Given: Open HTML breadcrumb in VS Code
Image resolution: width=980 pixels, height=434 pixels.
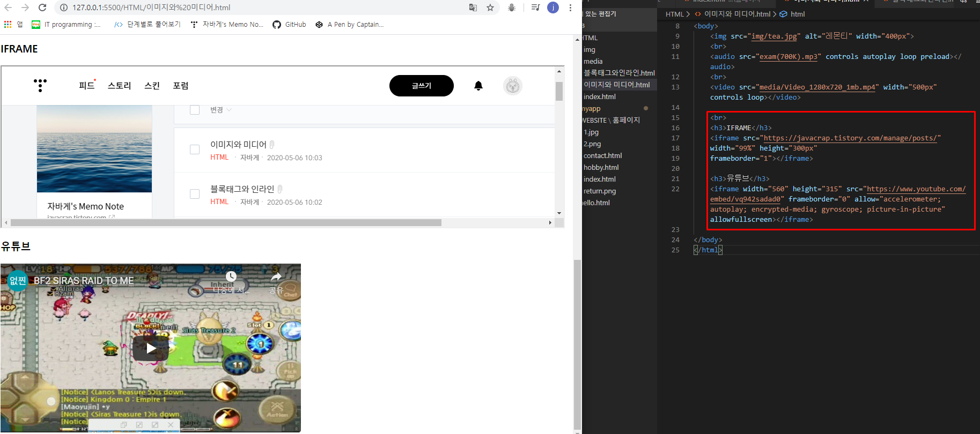Looking at the screenshot, I should pyautogui.click(x=674, y=14).
